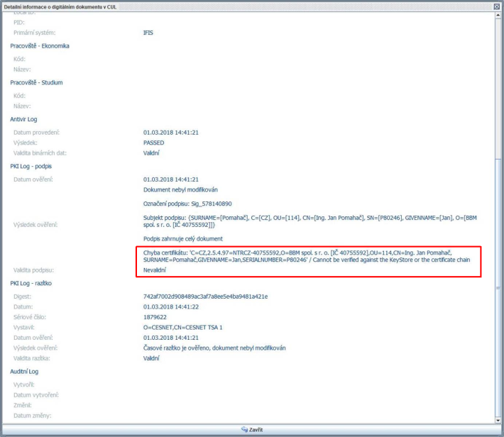Image resolution: width=504 pixels, height=437 pixels.
Task: Click the 'PID:' label
Action: (19, 23)
